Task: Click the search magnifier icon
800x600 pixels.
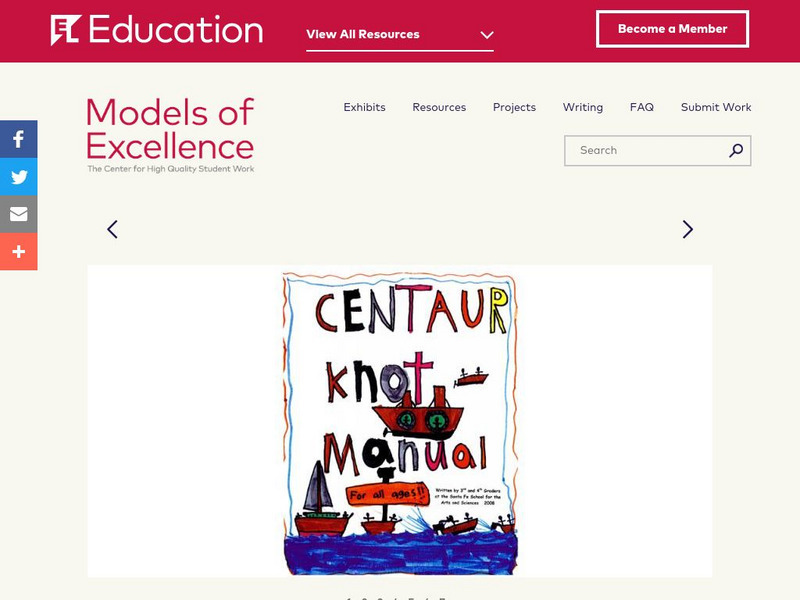Action: [736, 151]
